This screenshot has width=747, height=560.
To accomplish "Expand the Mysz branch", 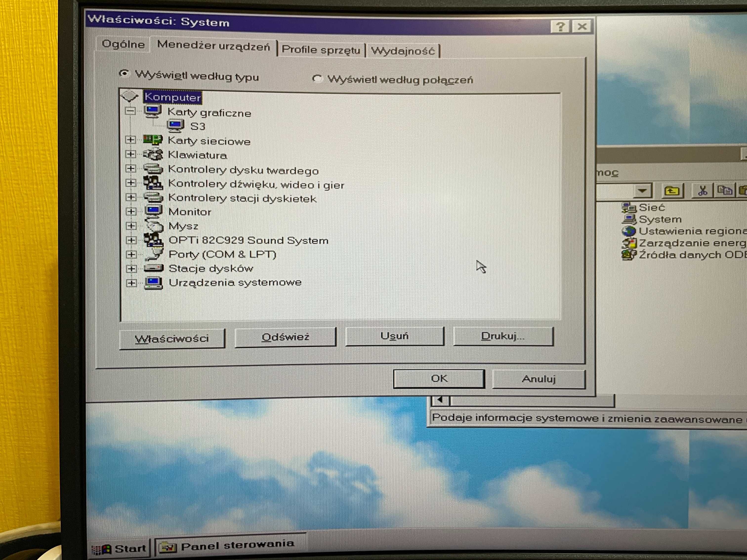I will 131,225.
